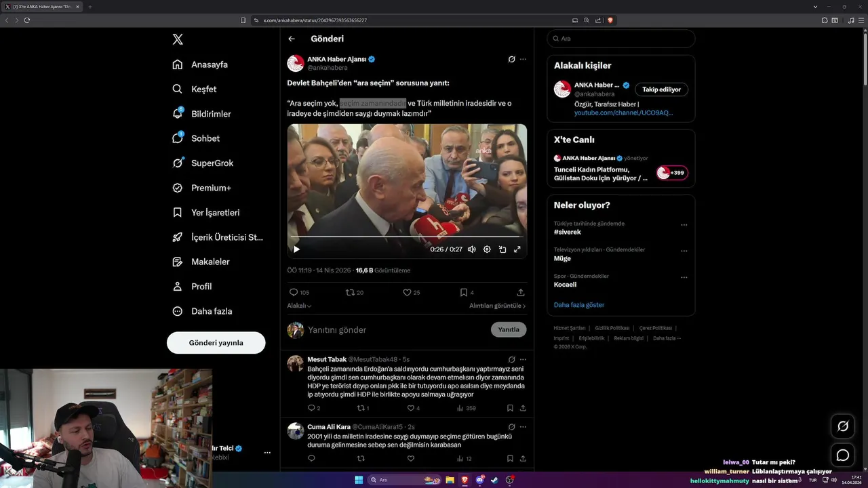Open Discord from taskbar
This screenshot has width=868, height=488.
(479, 480)
